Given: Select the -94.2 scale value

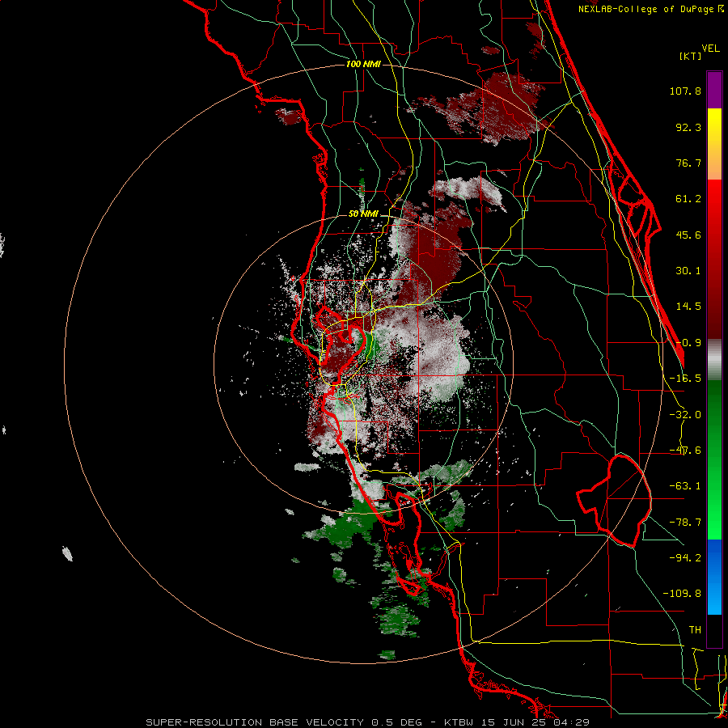Looking at the screenshot, I should point(685,557).
